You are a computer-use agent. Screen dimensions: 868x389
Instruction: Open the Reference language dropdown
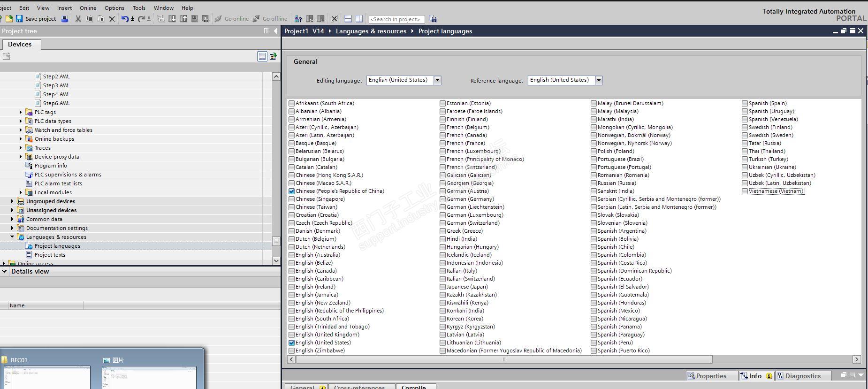(599, 80)
